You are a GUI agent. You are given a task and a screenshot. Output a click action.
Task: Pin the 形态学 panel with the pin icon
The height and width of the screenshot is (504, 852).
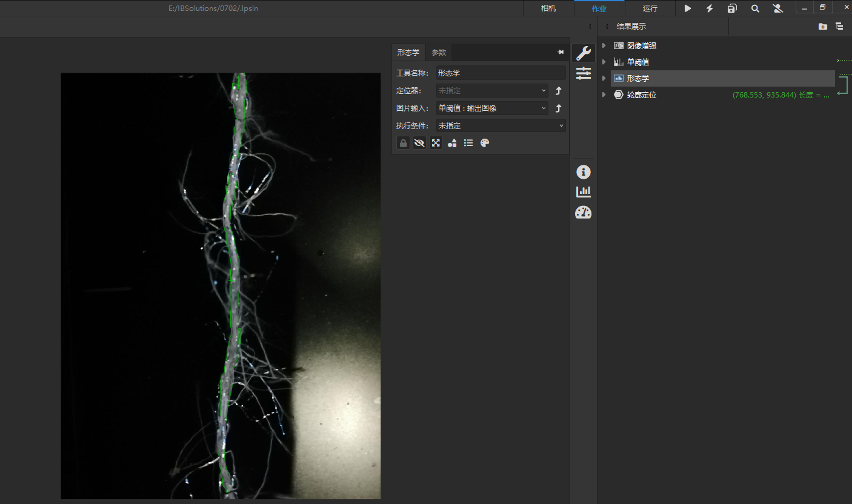(x=560, y=52)
